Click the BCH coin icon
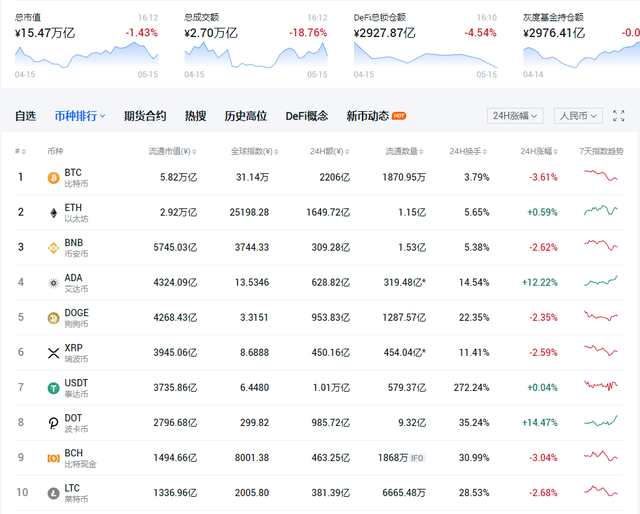The height and width of the screenshot is (514, 640). pos(53,458)
